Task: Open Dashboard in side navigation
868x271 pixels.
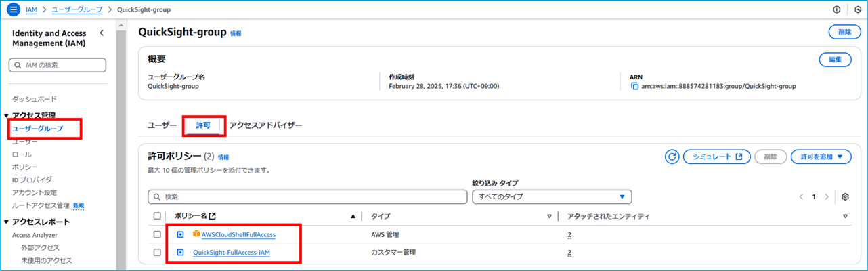Action: [x=35, y=99]
